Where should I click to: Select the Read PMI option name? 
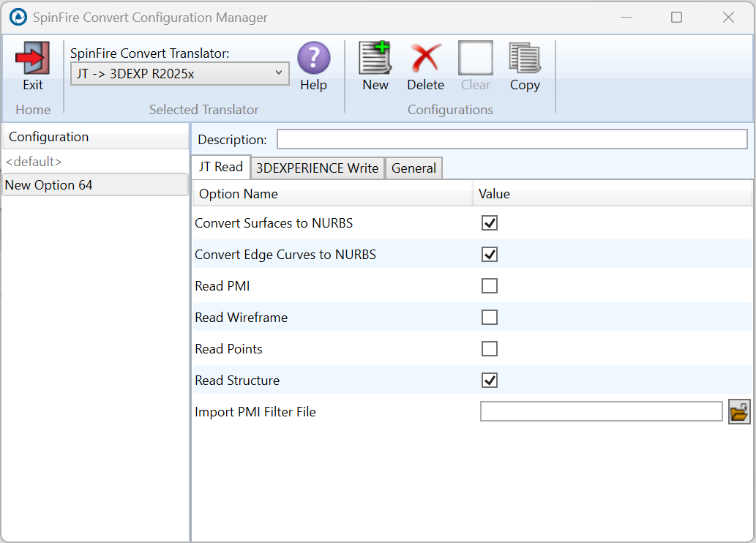point(222,286)
